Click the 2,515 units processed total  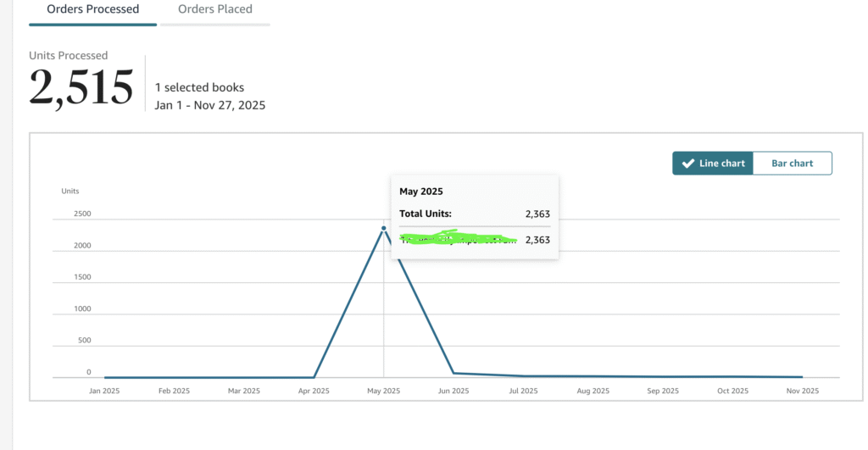(81, 88)
